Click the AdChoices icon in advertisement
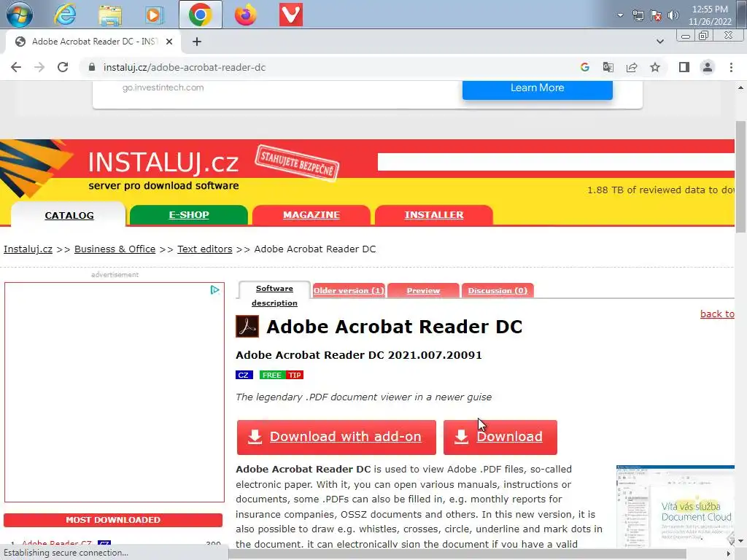Image resolution: width=747 pixels, height=560 pixels. tap(215, 289)
